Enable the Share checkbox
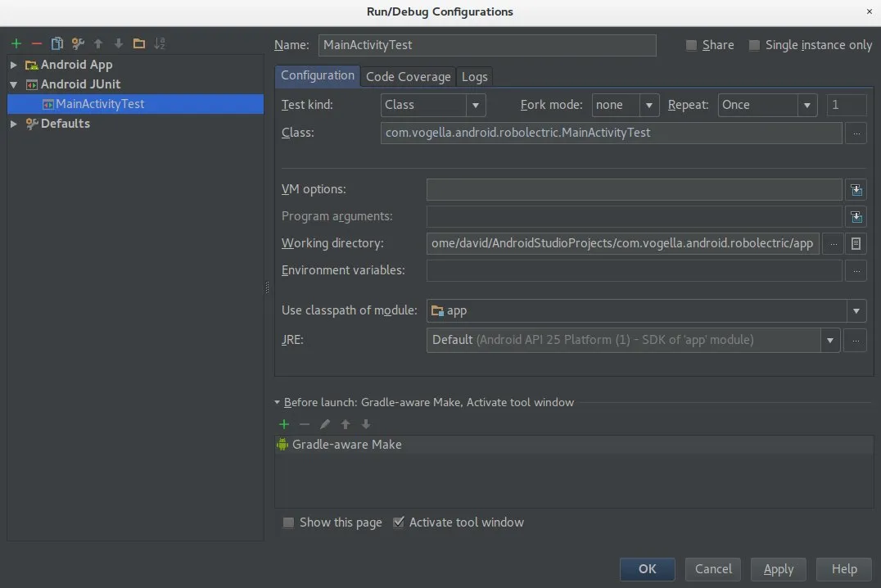Viewport: 881px width, 588px height. pos(691,45)
